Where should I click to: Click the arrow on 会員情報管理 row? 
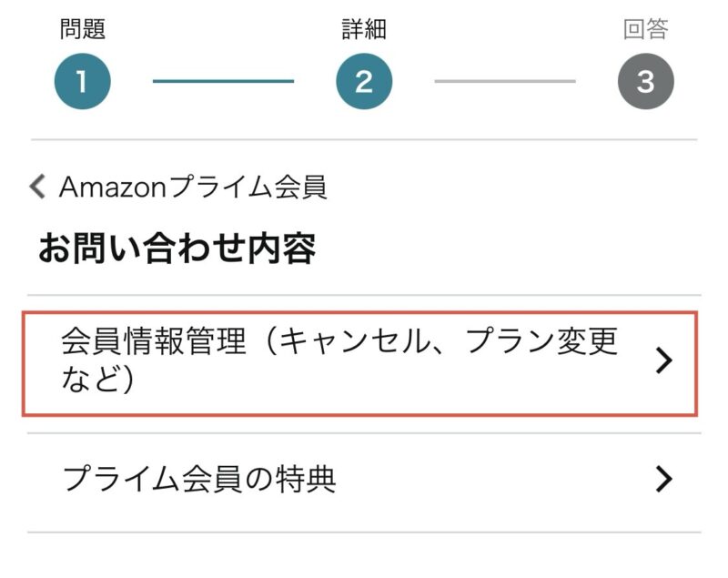(x=664, y=361)
